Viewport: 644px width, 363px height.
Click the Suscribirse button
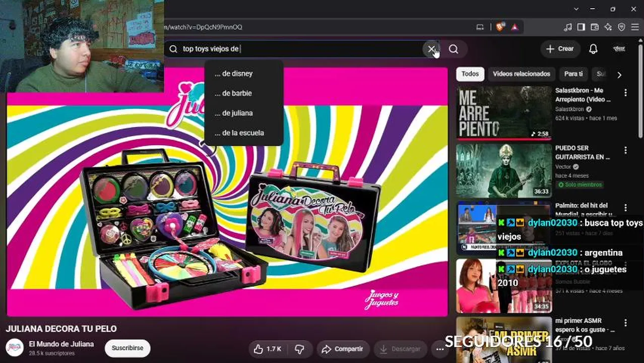point(127,348)
